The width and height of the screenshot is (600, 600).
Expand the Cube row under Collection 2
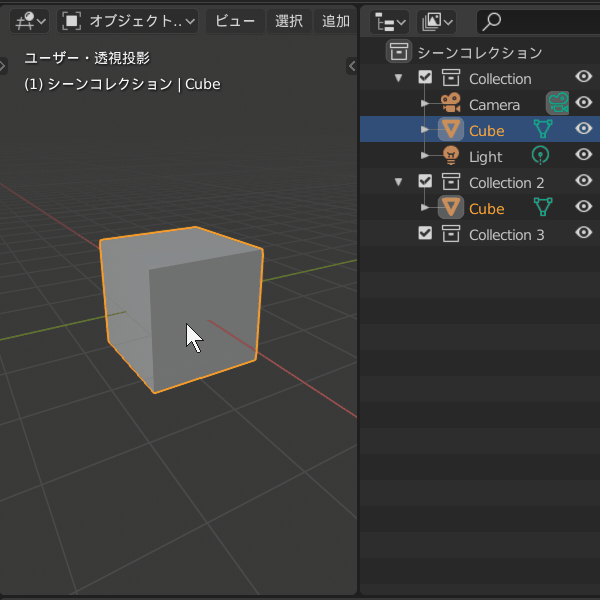click(x=424, y=207)
